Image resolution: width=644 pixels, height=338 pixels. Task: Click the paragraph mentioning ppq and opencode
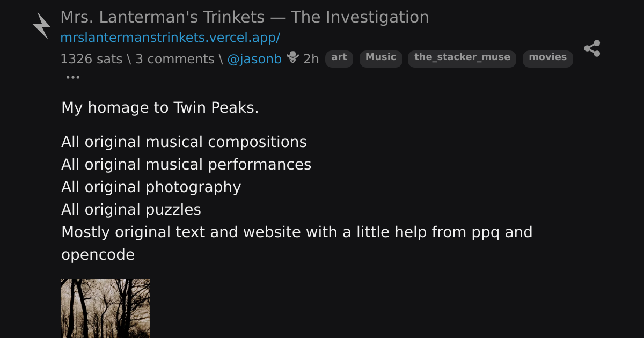coord(297,244)
